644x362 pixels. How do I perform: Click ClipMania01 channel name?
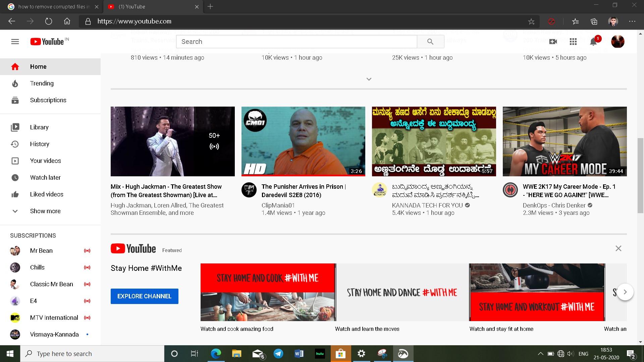278,205
